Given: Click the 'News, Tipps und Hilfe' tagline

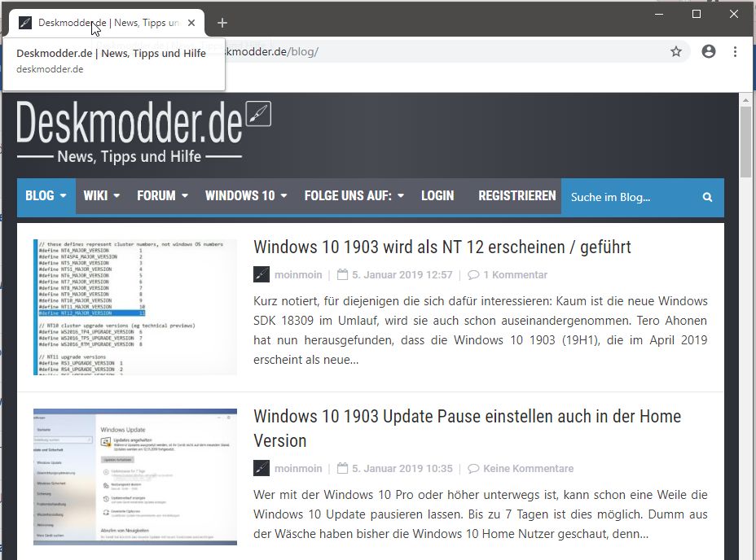Looking at the screenshot, I should pos(130,156).
